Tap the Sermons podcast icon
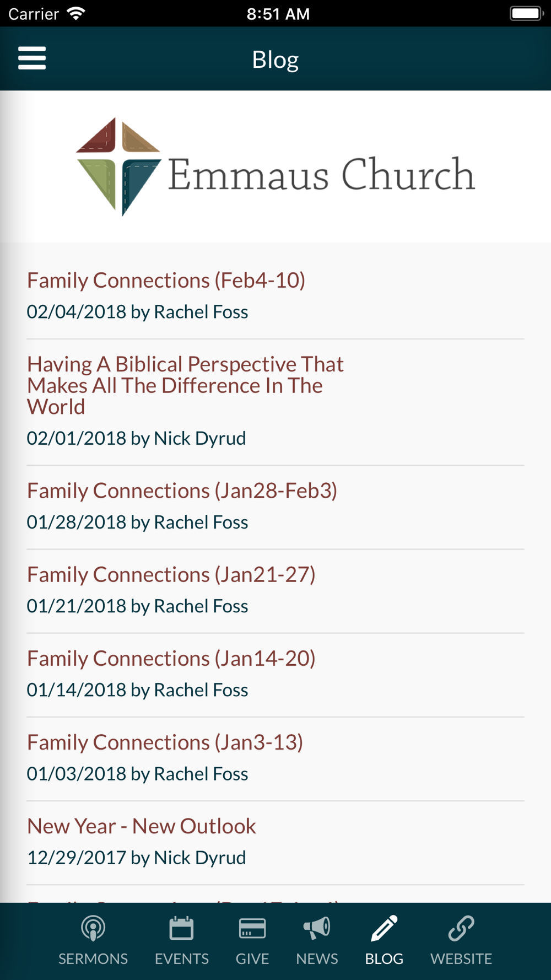Screen dimensions: 551x980 coord(93,928)
